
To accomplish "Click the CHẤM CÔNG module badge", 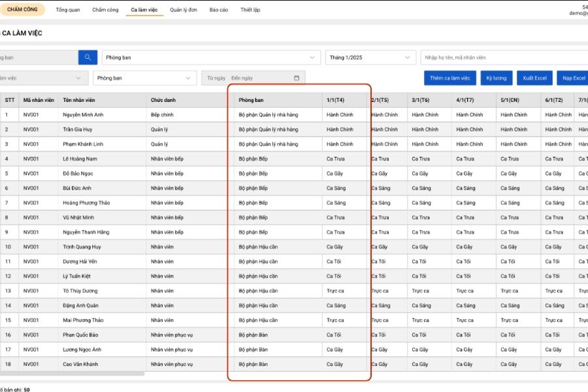I will click(x=22, y=9).
